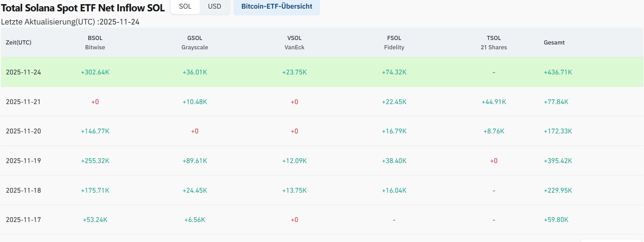Select the 2025-11-18 date cell
This screenshot has width=644, height=242.
coord(23,190)
